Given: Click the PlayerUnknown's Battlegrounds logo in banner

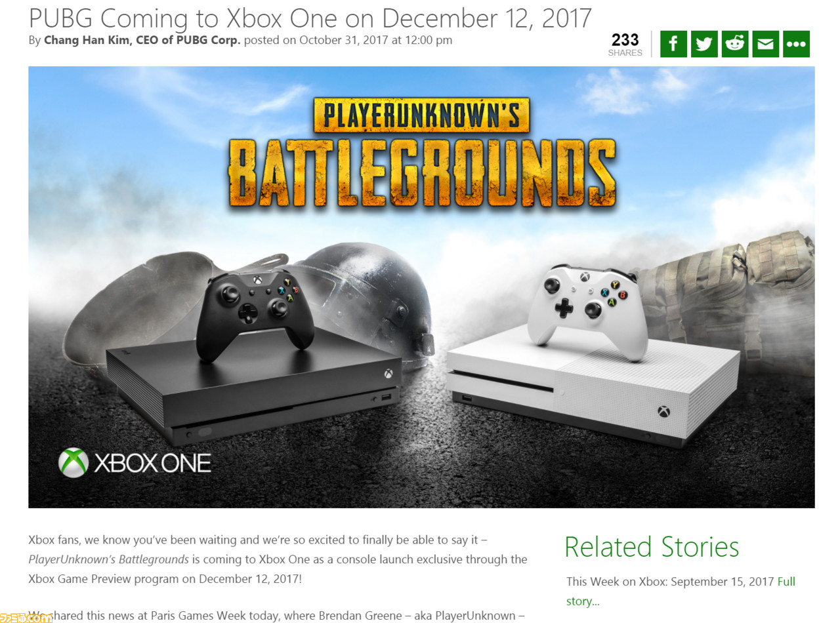Looking at the screenshot, I should click(423, 153).
